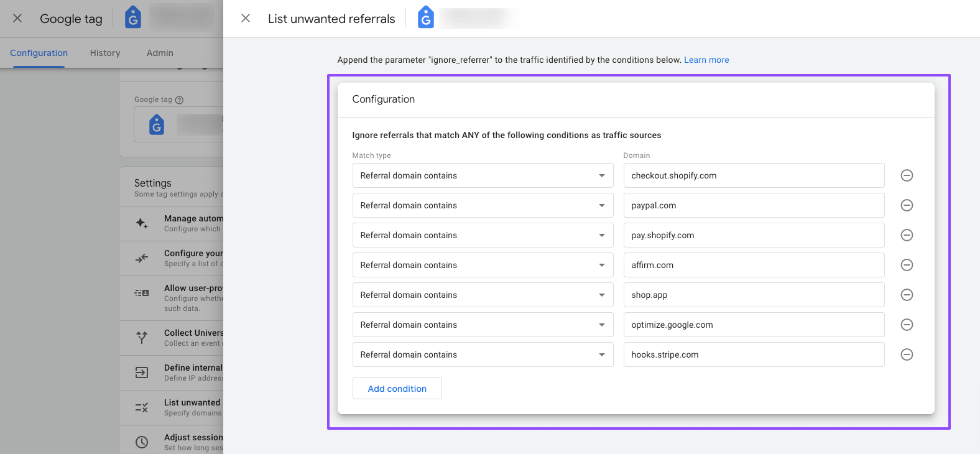Click the Google tag logo in background header

click(x=133, y=17)
